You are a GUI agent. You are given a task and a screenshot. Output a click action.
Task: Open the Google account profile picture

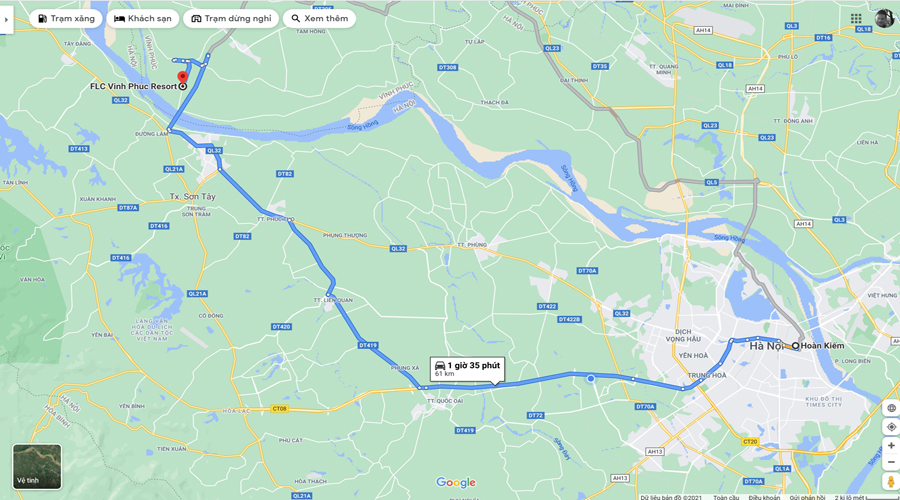884,18
